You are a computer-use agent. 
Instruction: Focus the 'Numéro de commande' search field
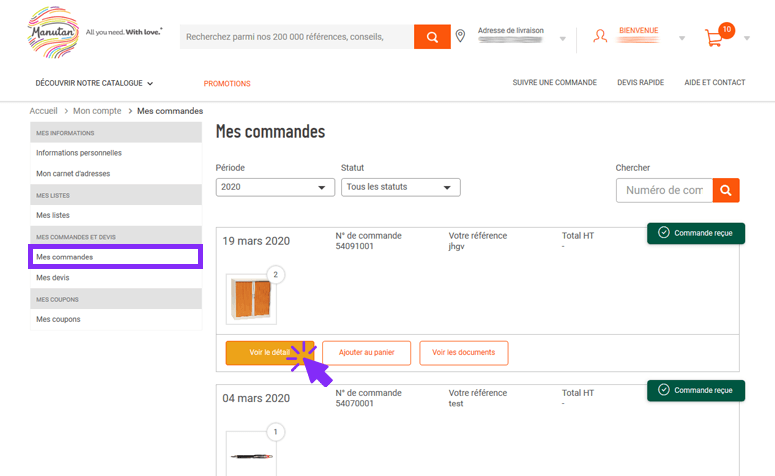pos(664,190)
